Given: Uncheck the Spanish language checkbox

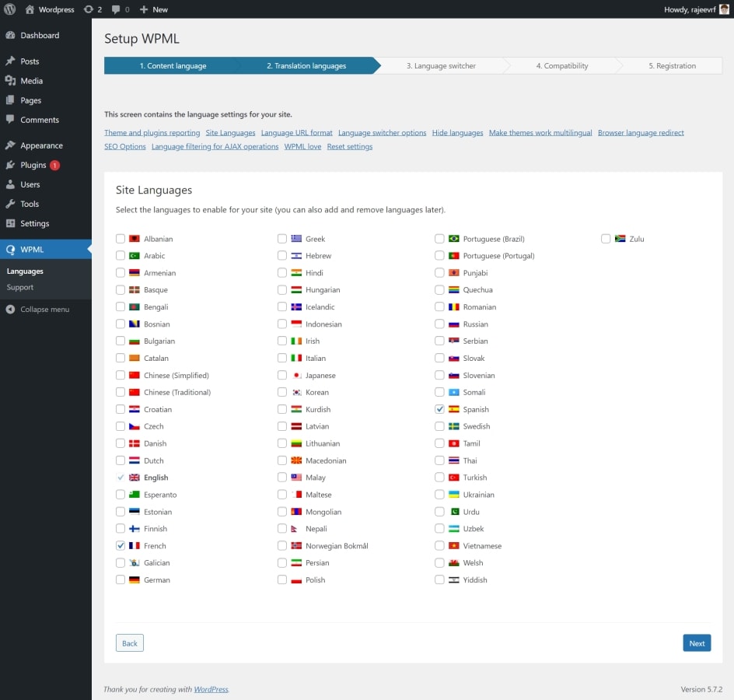Looking at the screenshot, I should 439,409.
